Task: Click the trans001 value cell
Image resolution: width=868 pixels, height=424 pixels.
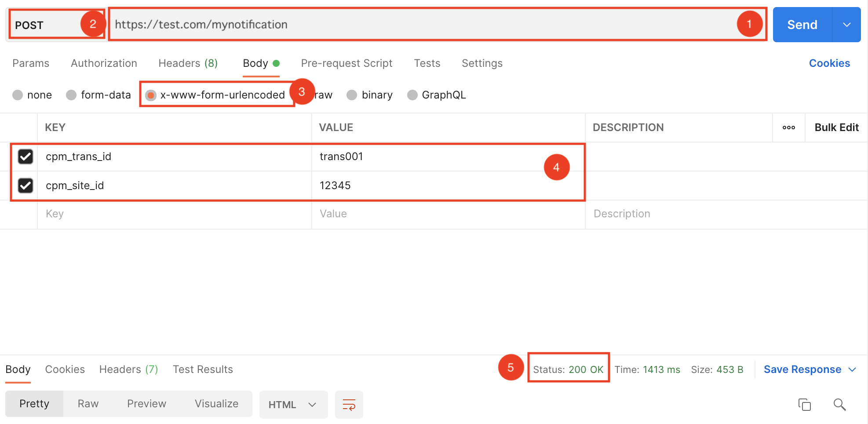Action: 448,157
